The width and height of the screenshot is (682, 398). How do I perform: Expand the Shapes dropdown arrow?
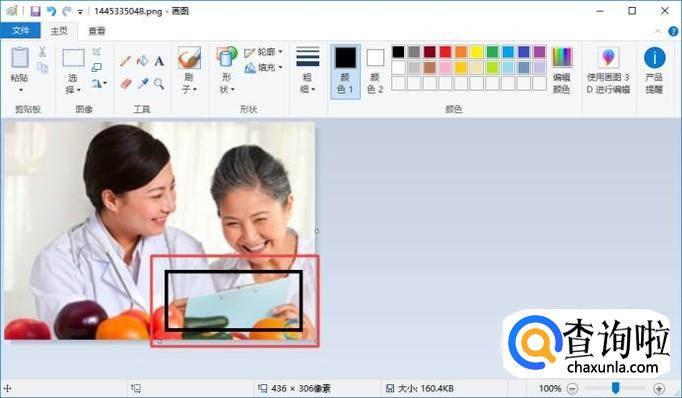click(233, 90)
